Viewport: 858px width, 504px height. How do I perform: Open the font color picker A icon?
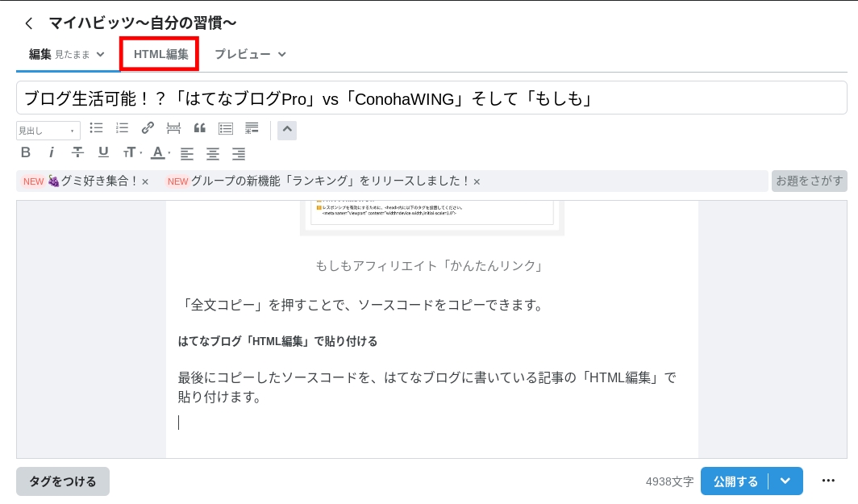157,153
